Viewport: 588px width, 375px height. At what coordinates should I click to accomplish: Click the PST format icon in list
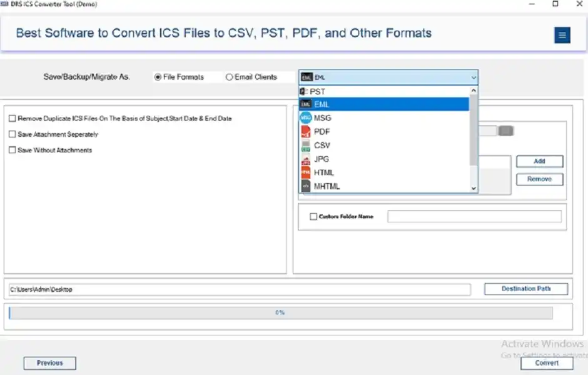coord(304,91)
